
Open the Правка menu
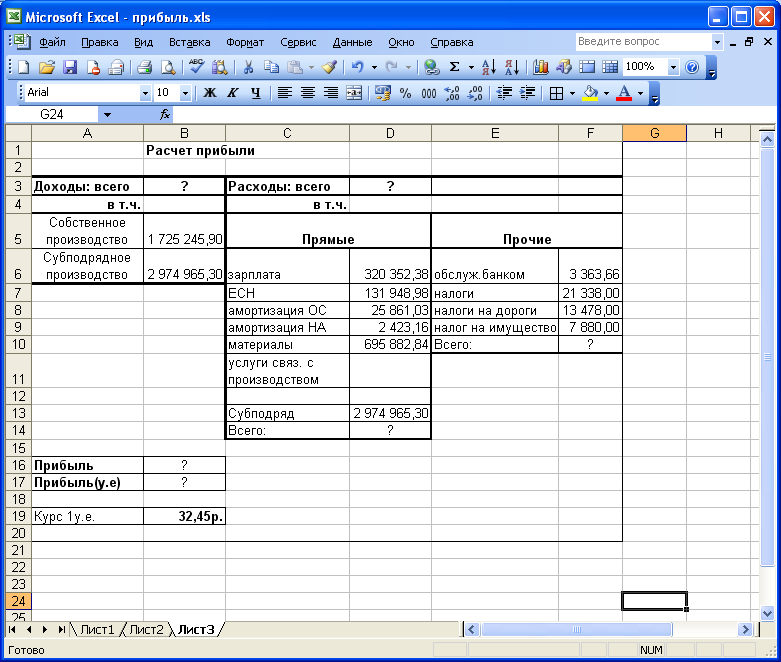(x=100, y=42)
